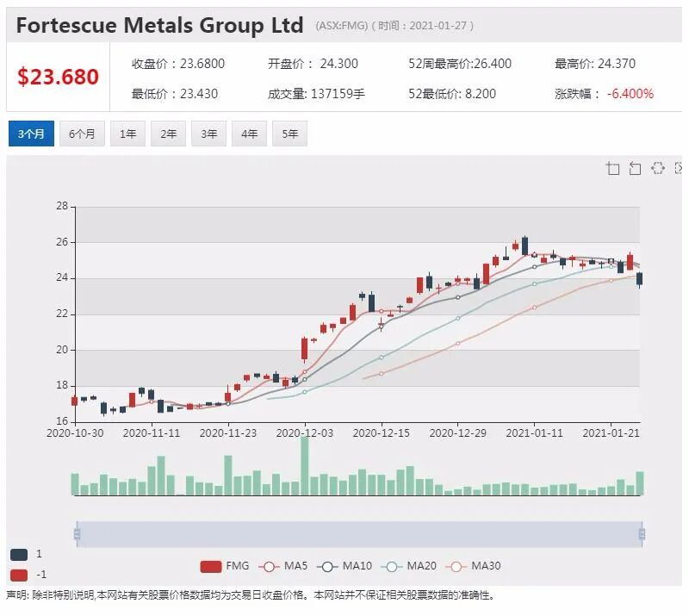Toggle the FMG candlestick series legend
689x616 pixels.
click(225, 566)
